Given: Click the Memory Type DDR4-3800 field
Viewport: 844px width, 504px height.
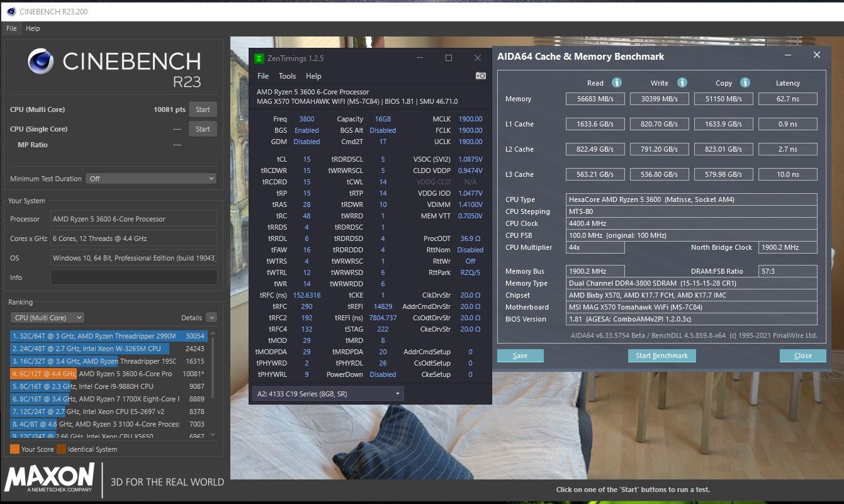Looking at the screenshot, I should (x=691, y=283).
